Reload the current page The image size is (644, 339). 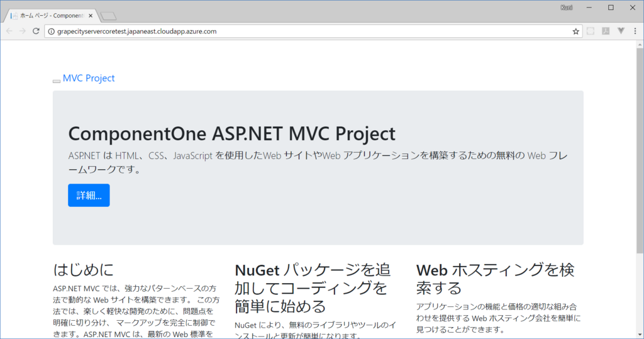[36, 31]
